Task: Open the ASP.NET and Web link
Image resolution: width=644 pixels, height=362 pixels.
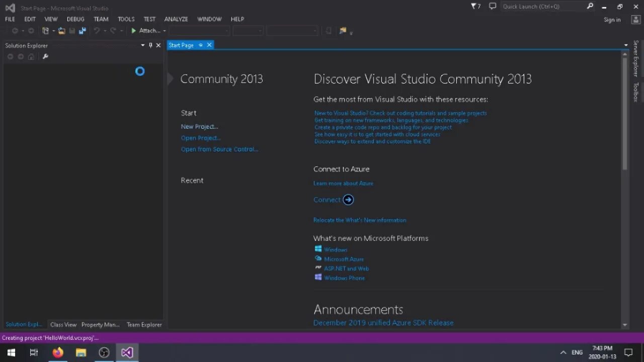Action: click(346, 269)
